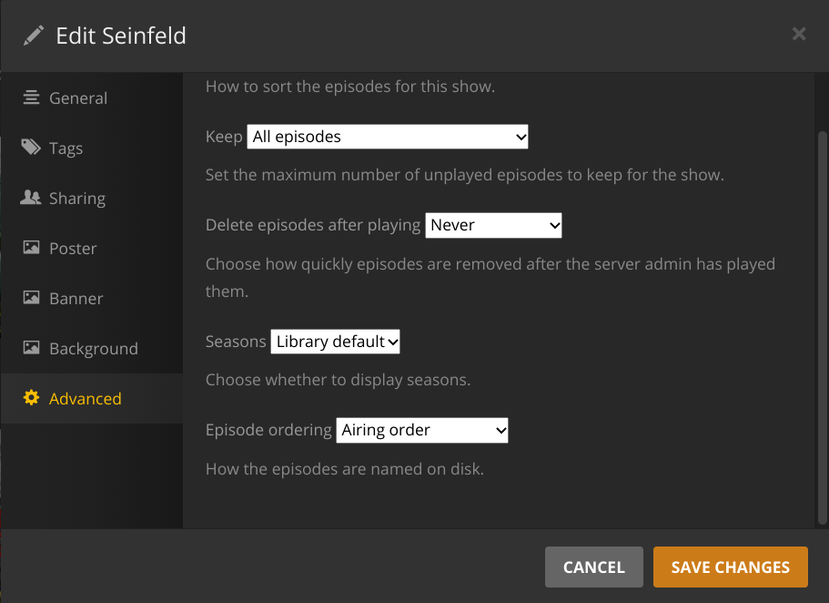
Task: Click the Poster image icon
Action: coord(31,248)
